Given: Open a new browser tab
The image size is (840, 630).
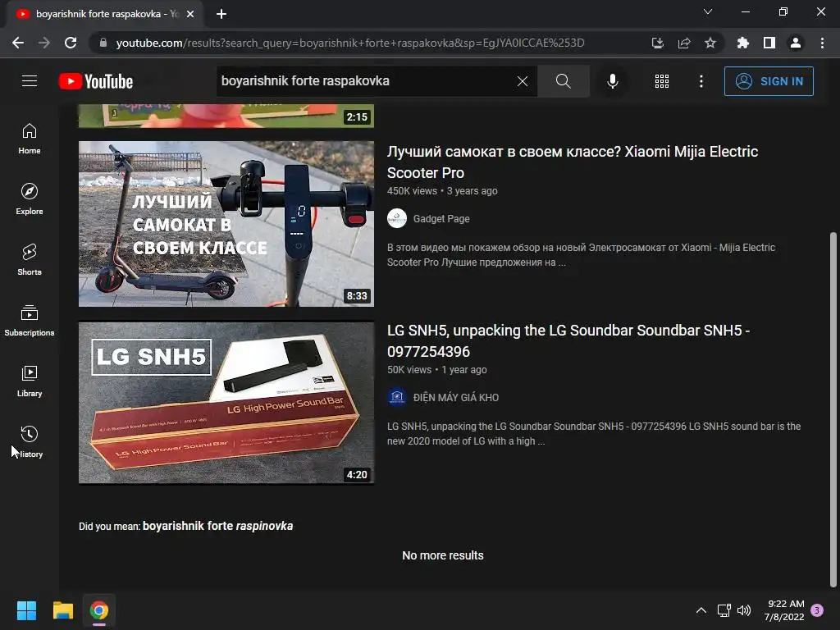Looking at the screenshot, I should pos(221,14).
